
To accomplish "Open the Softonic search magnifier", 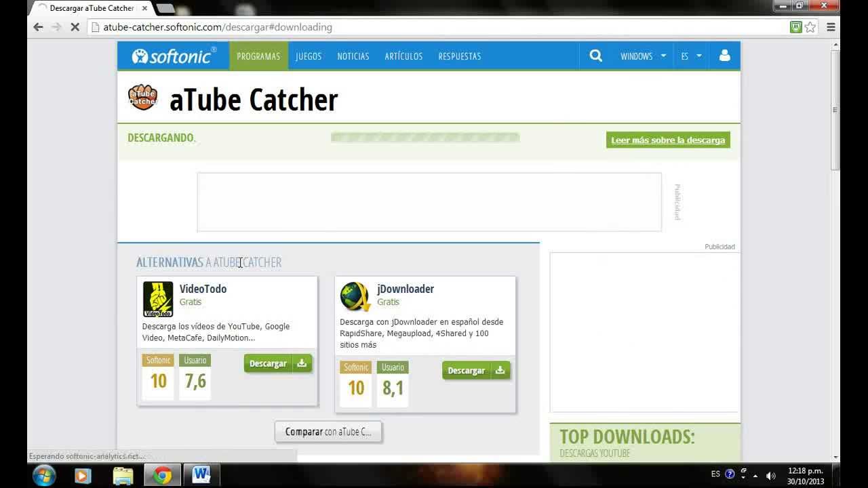I will point(595,56).
